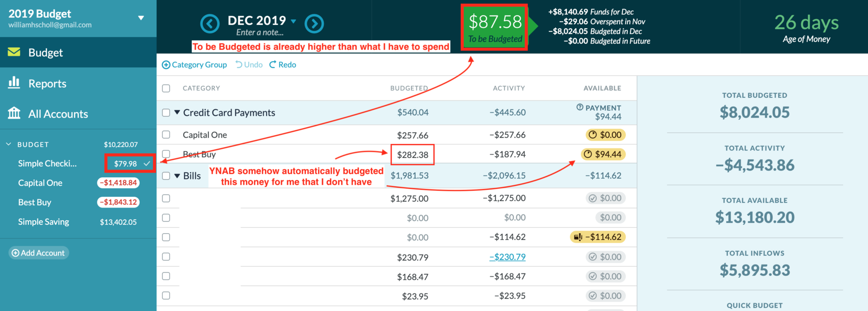
Task: Collapse the Bills category group
Action: 177,176
